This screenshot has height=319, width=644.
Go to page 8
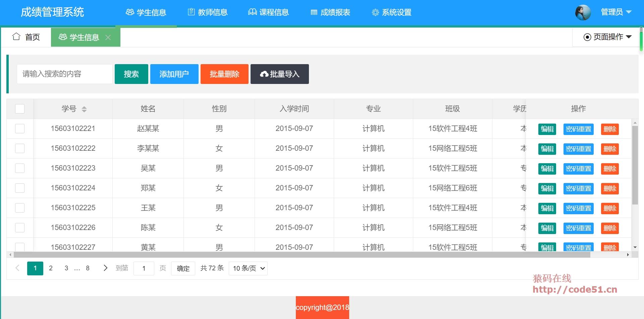(x=88, y=268)
